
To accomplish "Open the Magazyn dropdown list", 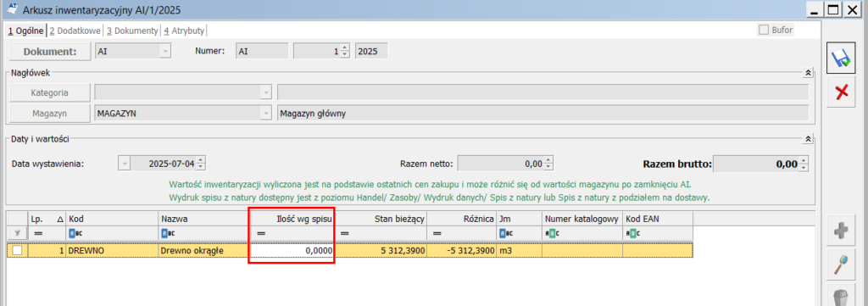I will [x=266, y=114].
